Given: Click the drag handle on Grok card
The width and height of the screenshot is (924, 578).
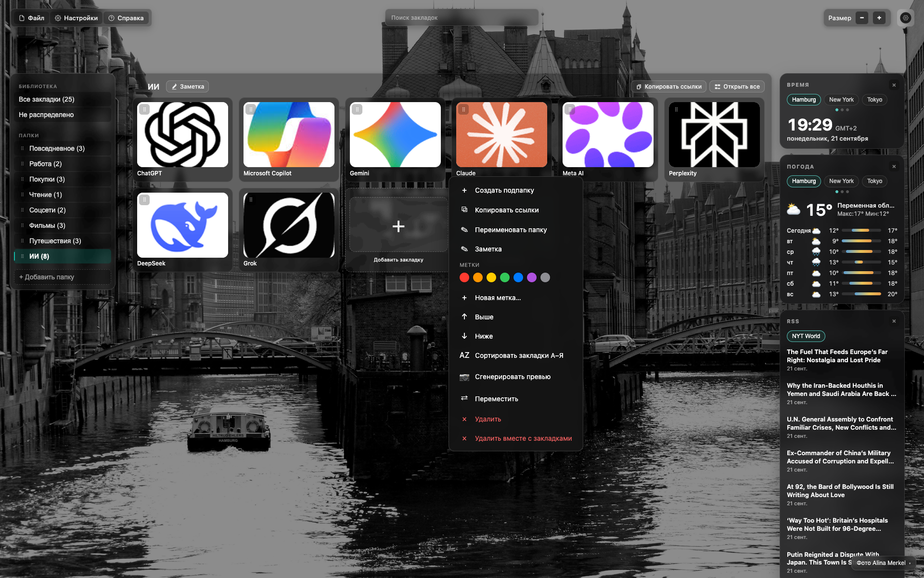Looking at the screenshot, I should [251, 199].
